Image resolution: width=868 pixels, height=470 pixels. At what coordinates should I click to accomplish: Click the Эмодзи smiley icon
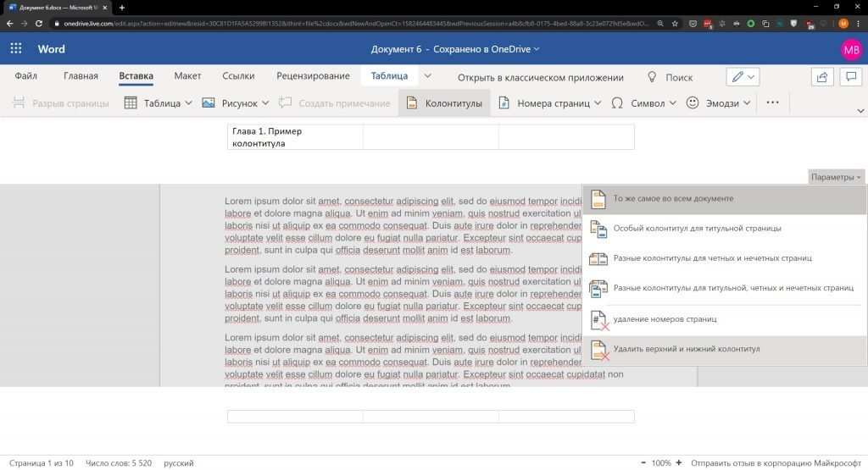(x=693, y=102)
